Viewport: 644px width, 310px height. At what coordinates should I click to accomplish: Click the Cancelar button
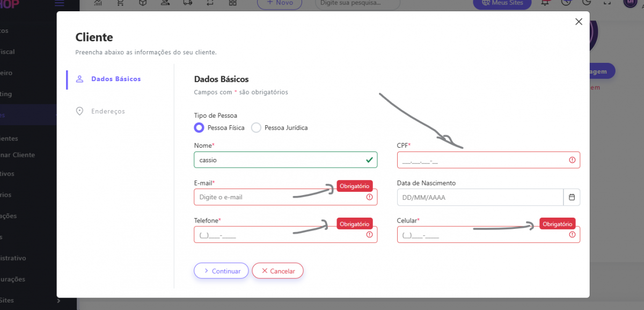point(277,271)
